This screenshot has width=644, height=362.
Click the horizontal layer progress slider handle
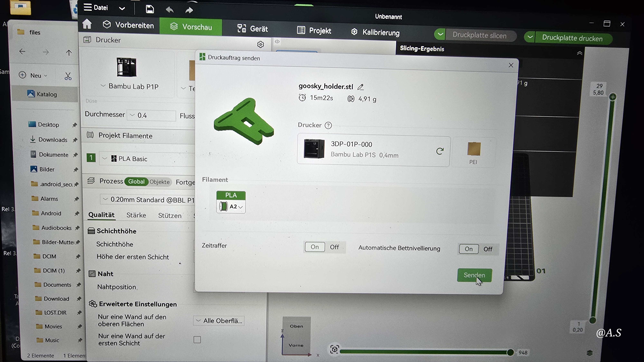(x=510, y=352)
